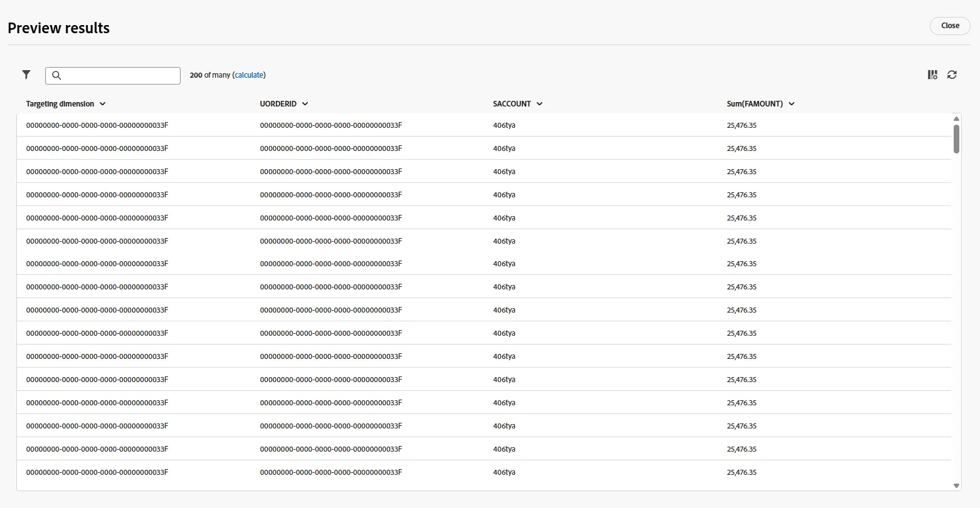Screen dimensions: 980x508
Task: Close the Preview results dialog
Action: 950,26
